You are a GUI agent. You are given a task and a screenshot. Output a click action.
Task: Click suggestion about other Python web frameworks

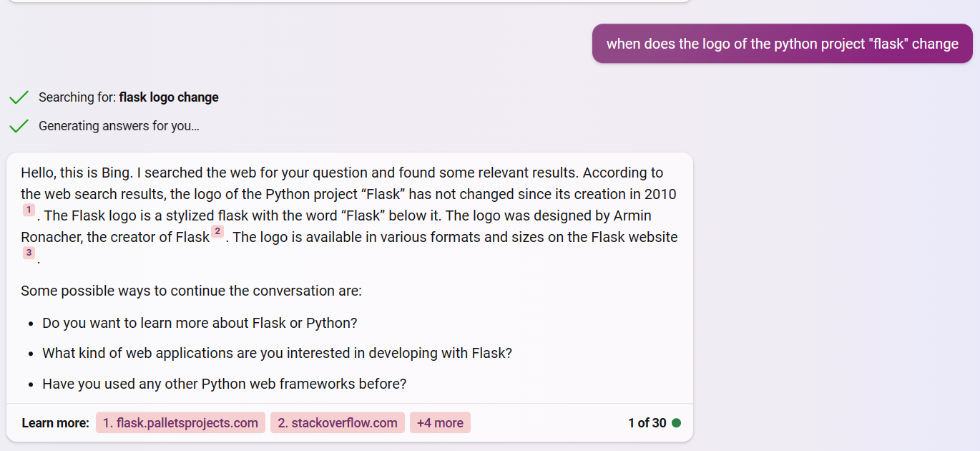[x=224, y=384]
